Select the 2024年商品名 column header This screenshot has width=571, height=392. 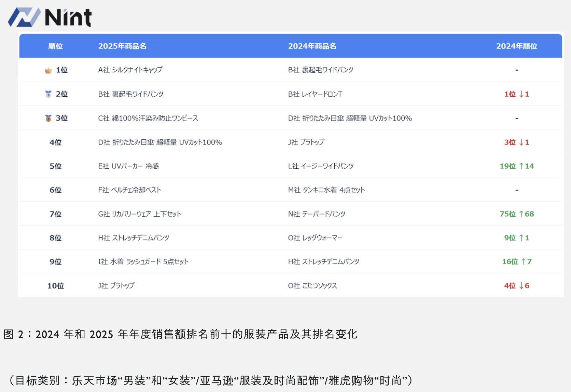pyautogui.click(x=312, y=46)
